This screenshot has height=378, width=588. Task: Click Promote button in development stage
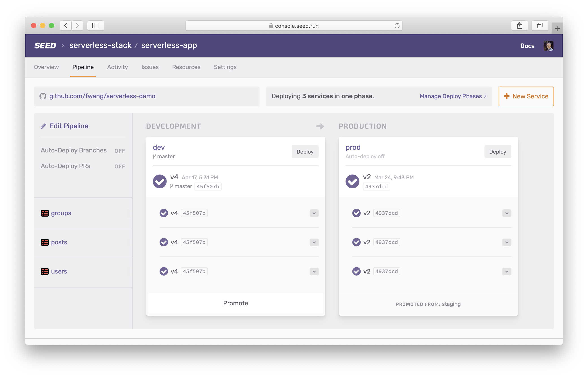click(235, 303)
